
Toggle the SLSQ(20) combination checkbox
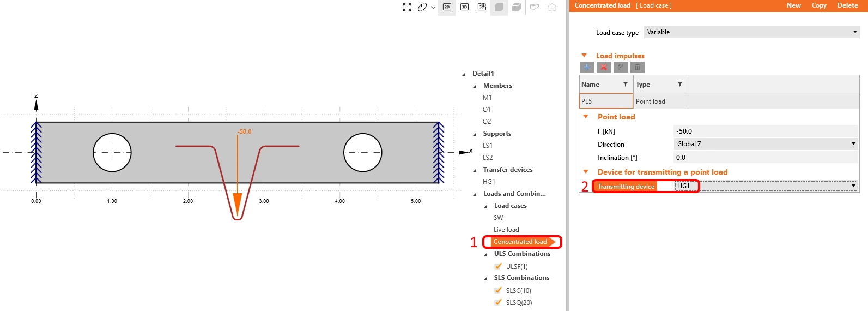tap(498, 302)
